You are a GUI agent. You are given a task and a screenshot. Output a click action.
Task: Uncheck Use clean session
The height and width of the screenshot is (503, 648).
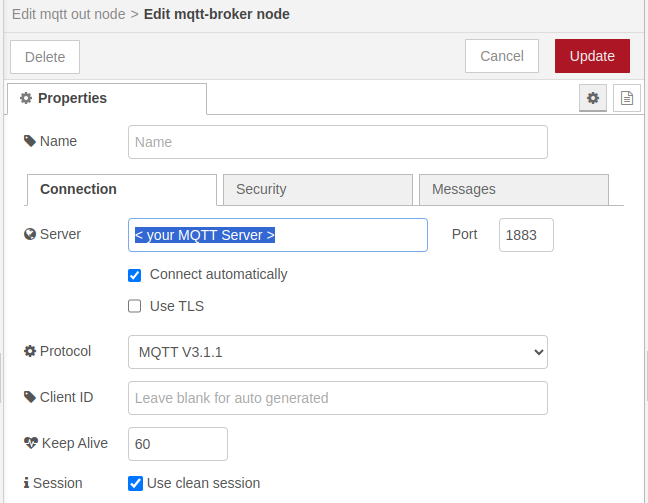coord(136,483)
